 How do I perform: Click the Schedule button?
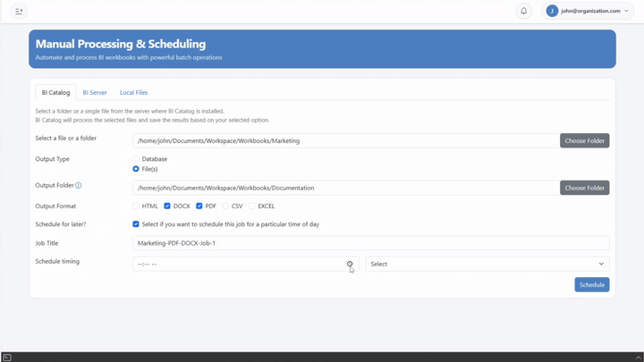592,285
